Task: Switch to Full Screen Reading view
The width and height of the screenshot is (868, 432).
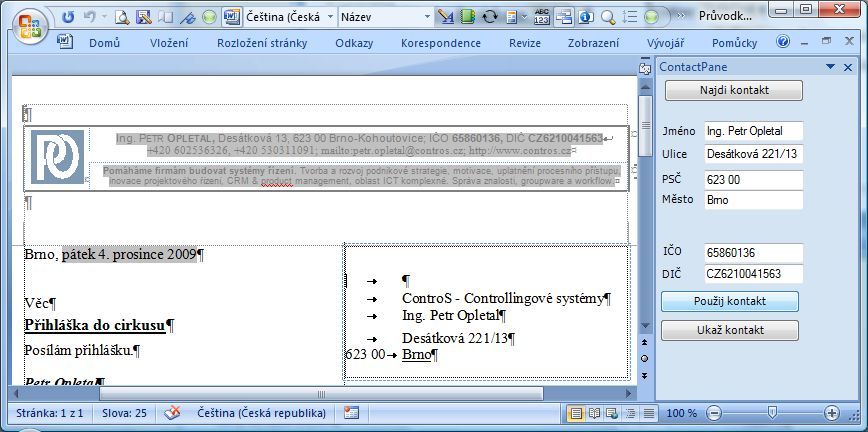Action: pos(595,413)
